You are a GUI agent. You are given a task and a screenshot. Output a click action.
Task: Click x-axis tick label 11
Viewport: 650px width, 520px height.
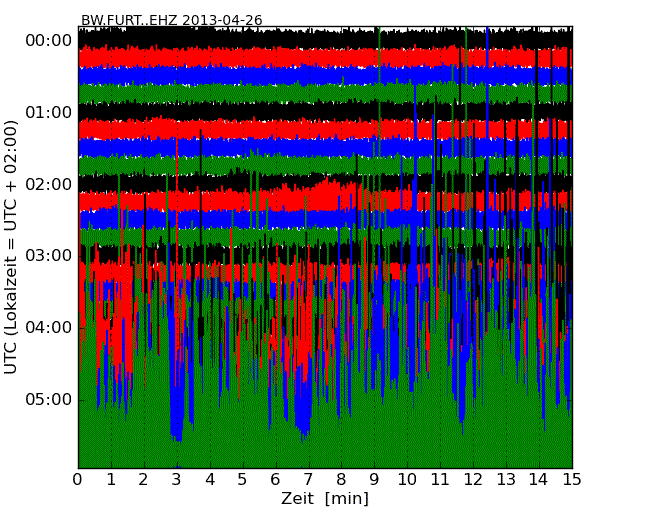[x=440, y=480]
